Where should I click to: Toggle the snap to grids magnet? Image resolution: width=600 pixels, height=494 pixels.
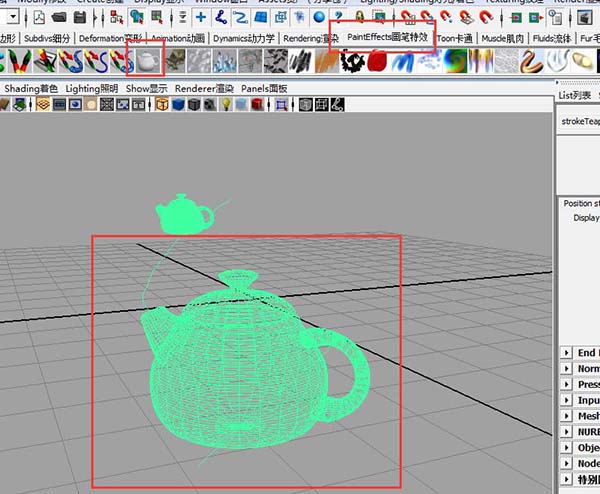[408, 17]
